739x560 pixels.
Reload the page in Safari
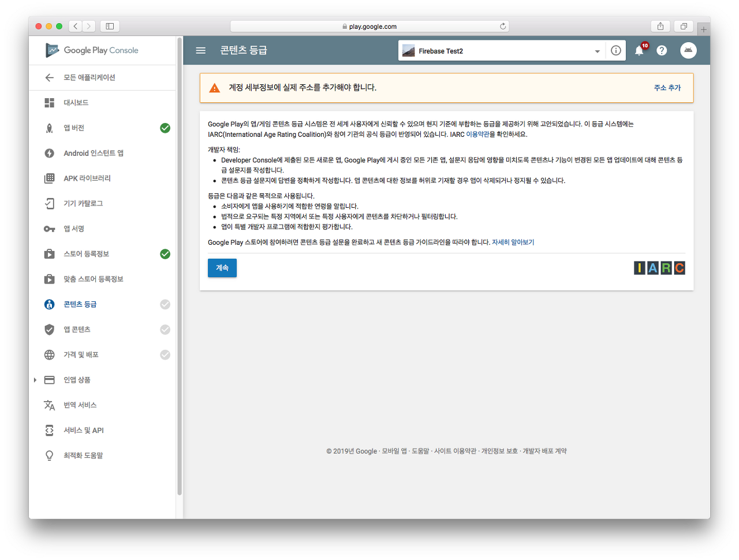click(x=503, y=26)
